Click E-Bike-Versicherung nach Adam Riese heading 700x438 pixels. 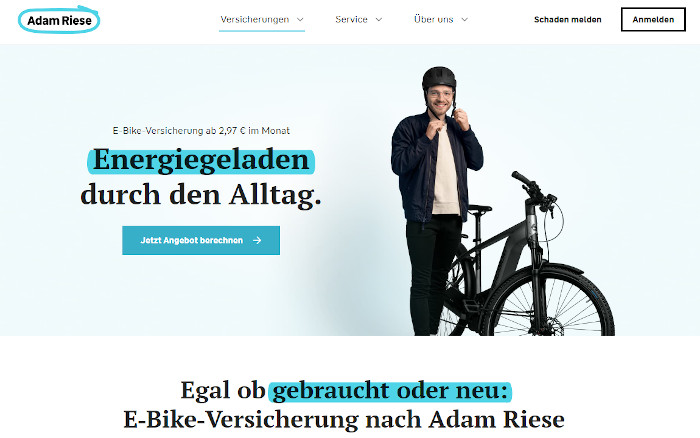(x=344, y=419)
